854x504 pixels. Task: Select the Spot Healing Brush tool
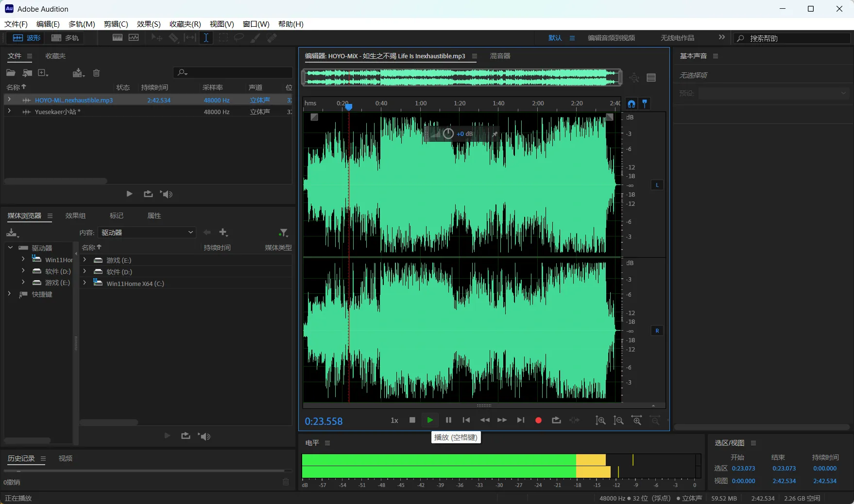(272, 38)
